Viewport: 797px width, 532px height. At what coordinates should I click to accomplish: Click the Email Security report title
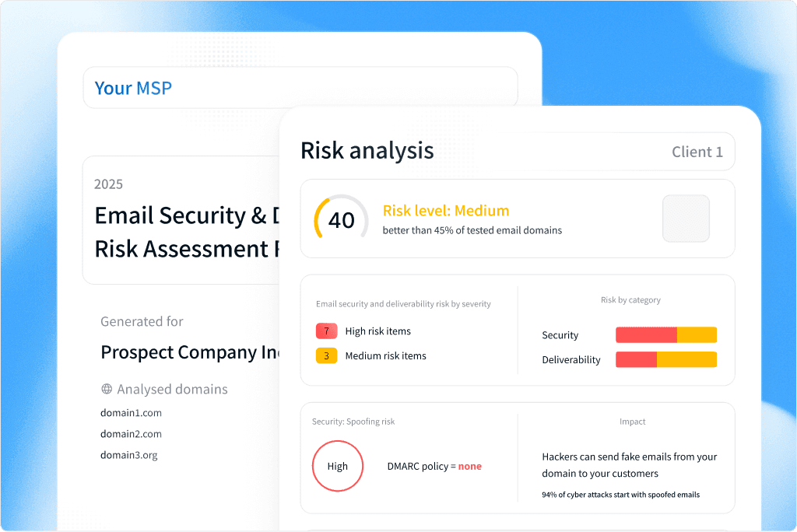pos(187,215)
